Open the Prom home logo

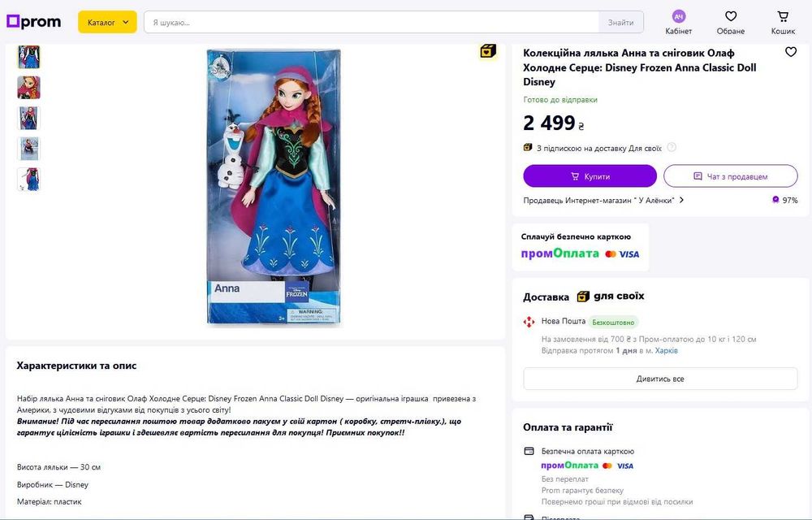click(33, 22)
